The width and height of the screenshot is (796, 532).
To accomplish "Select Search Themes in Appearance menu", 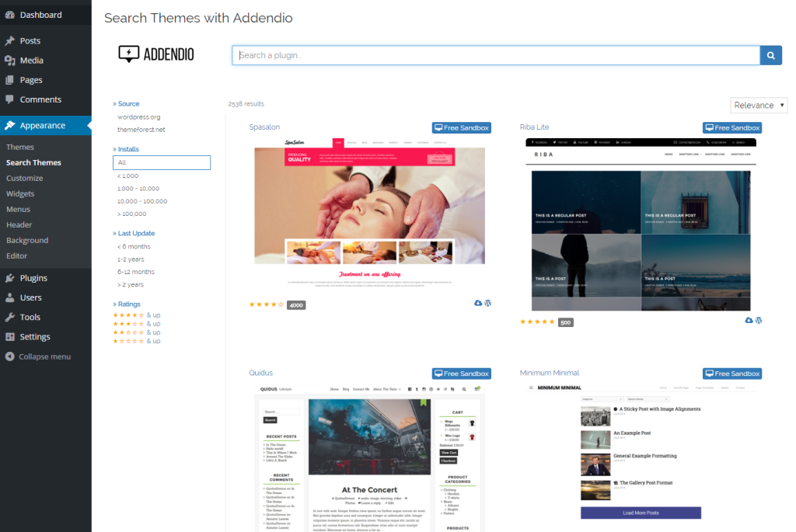I will point(33,162).
